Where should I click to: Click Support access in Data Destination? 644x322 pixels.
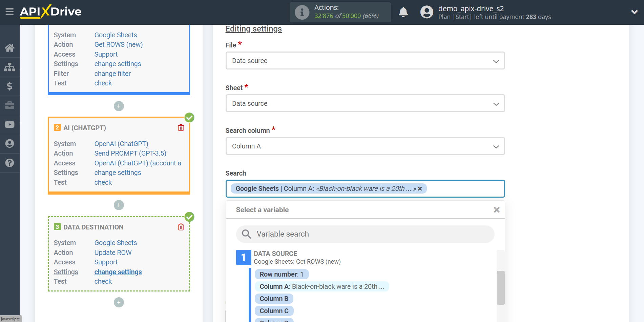tap(106, 262)
